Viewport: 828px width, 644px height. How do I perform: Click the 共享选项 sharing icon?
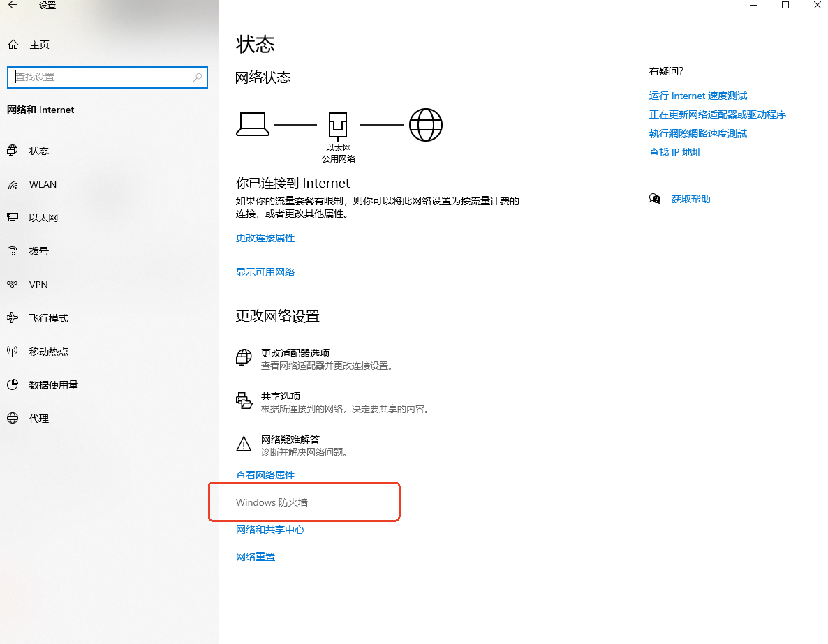[243, 400]
